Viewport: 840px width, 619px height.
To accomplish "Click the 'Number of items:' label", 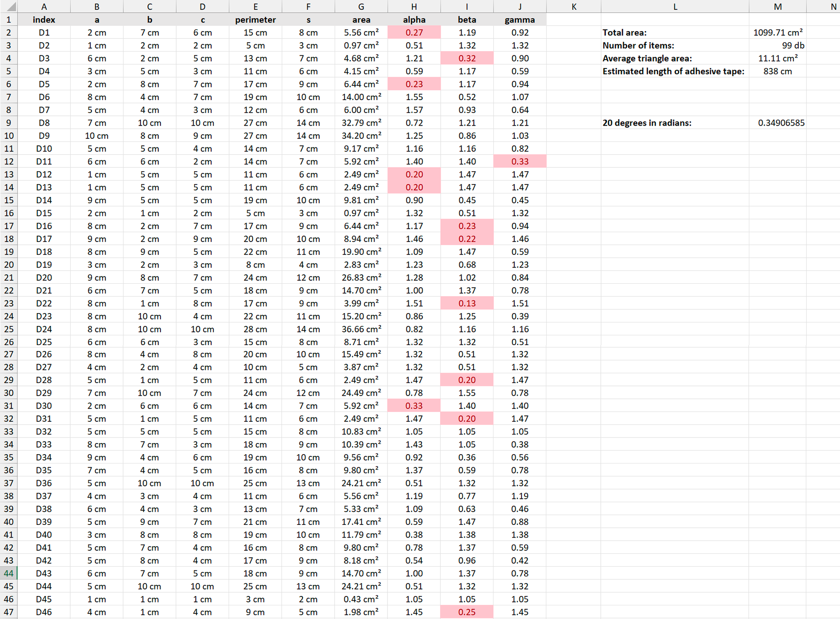I will click(x=675, y=46).
